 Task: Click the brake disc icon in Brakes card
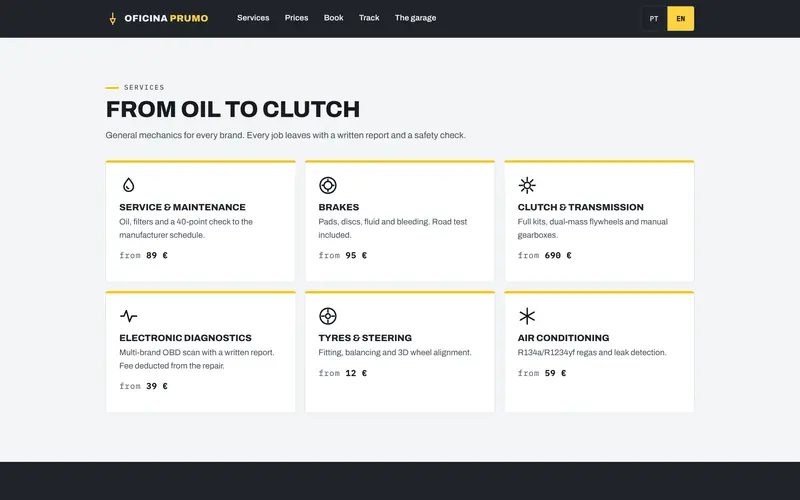pyautogui.click(x=328, y=185)
